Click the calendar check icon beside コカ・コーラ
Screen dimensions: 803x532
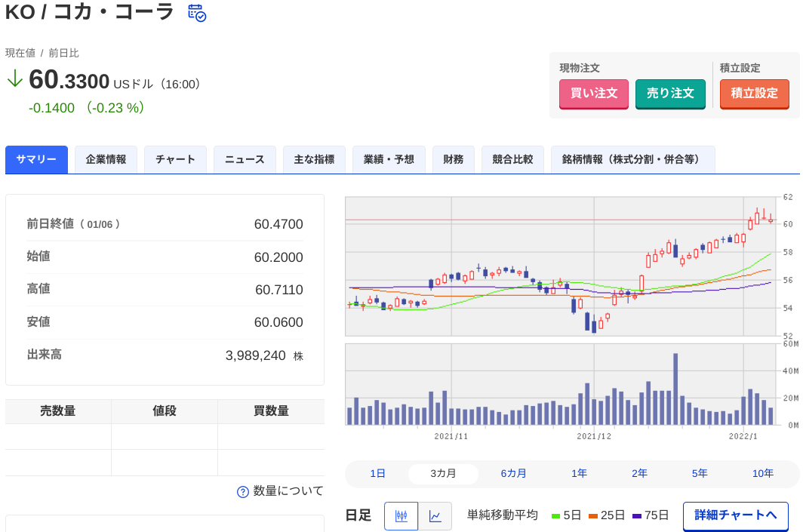tap(197, 13)
